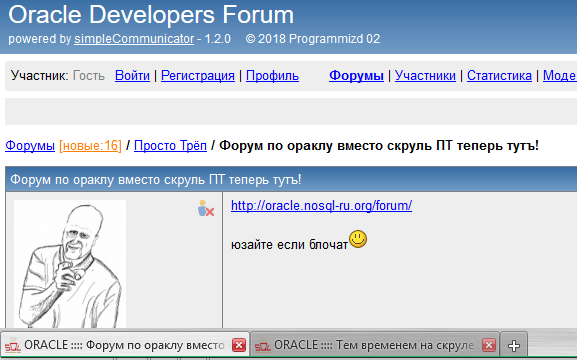Viewport: 577px width, 360px height.
Task: Open the Просто Трёп breadcrumb link
Action: 170,145
